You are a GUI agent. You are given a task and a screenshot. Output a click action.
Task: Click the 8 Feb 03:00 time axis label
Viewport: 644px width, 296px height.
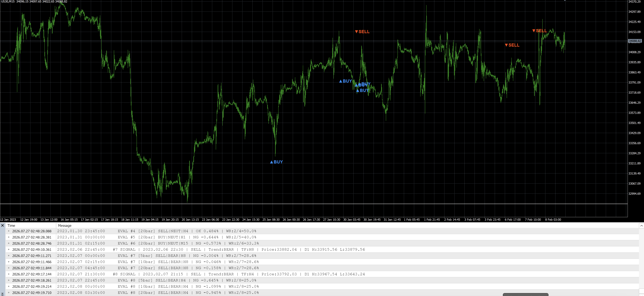click(553, 219)
